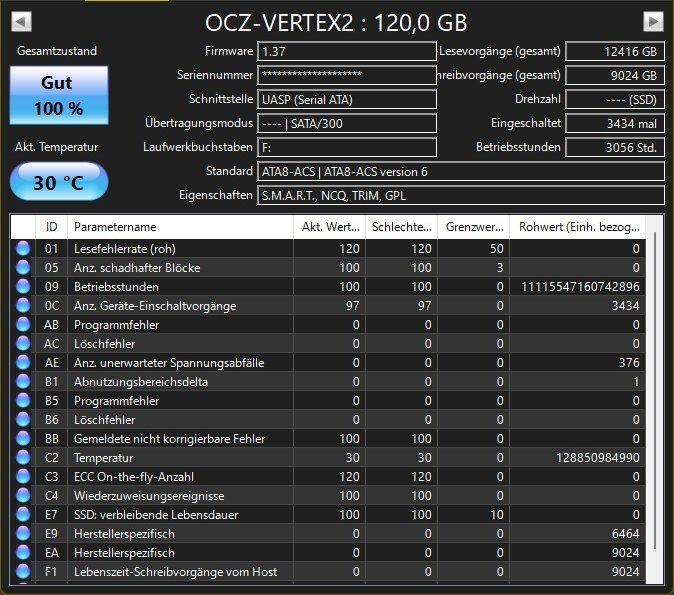This screenshot has width=674, height=595.
Task: Click the Akt. Temperatur label
Action: 57,147
